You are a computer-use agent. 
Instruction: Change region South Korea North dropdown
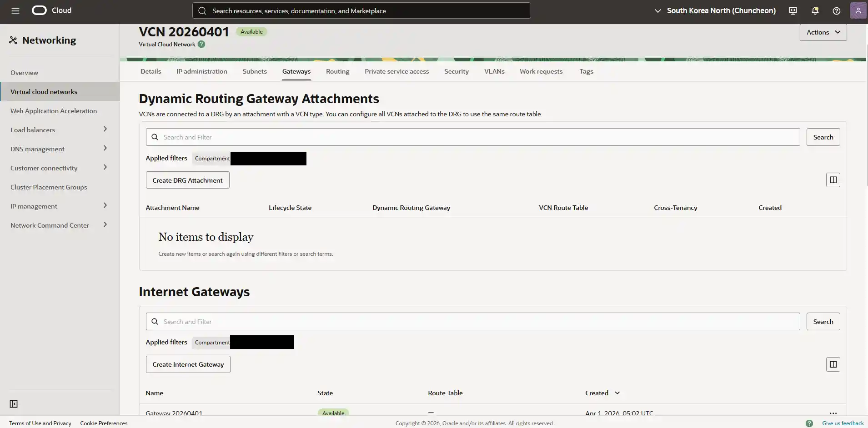pos(715,11)
